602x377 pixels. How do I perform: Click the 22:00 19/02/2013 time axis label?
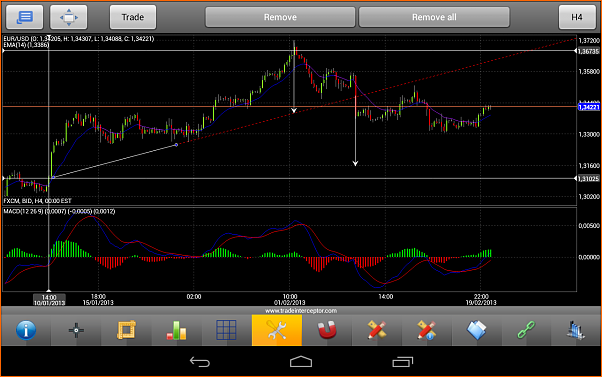pyautogui.click(x=481, y=299)
